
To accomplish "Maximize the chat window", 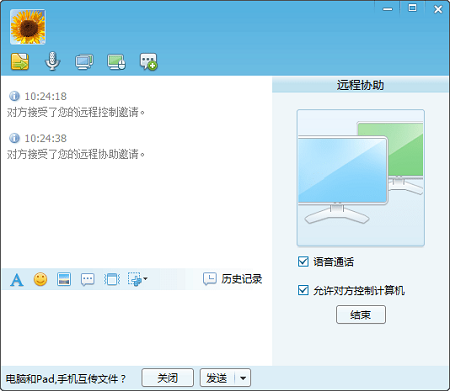I will tap(412, 8).
